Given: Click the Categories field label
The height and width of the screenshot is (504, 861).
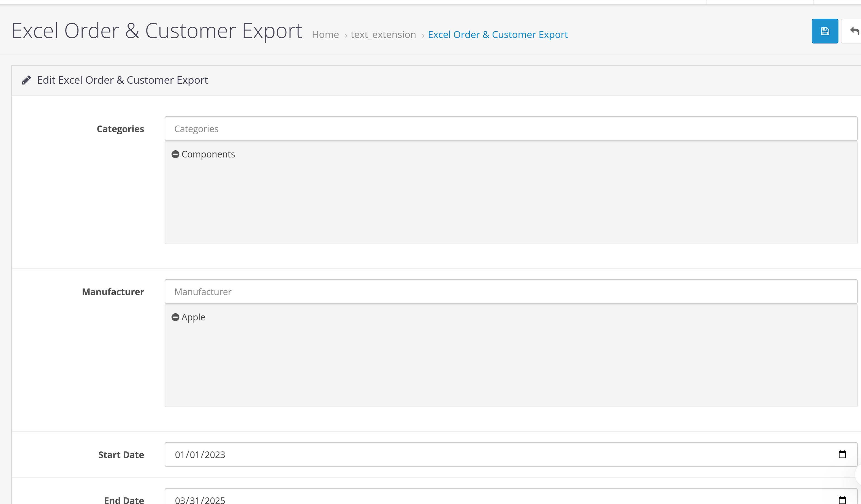Looking at the screenshot, I should pyautogui.click(x=120, y=129).
